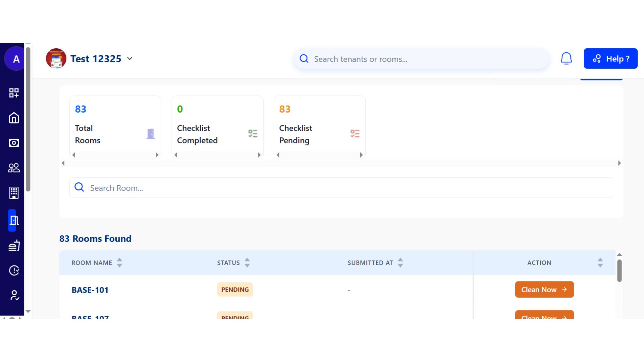The height and width of the screenshot is (362, 644).
Task: Sort table by Room Name column
Action: [x=119, y=263]
